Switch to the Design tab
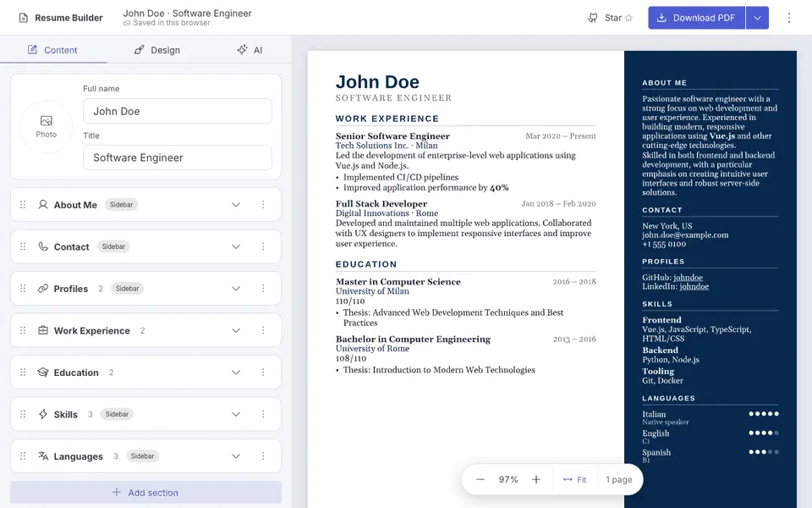This screenshot has height=508, width=812. pos(157,50)
